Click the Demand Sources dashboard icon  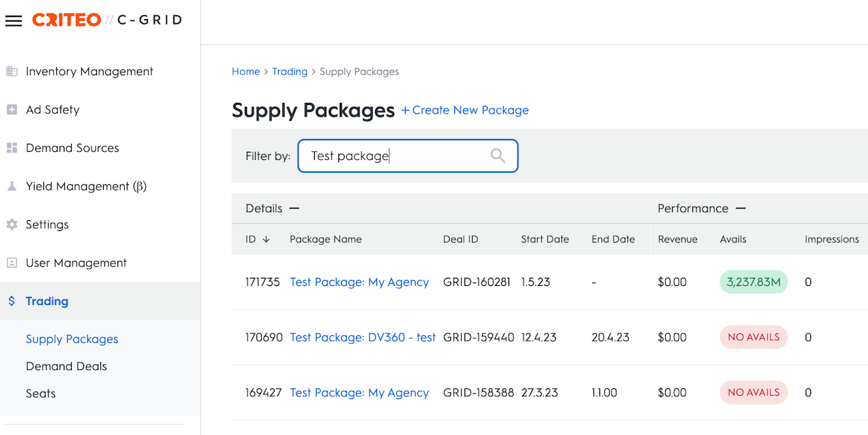pyautogui.click(x=12, y=148)
